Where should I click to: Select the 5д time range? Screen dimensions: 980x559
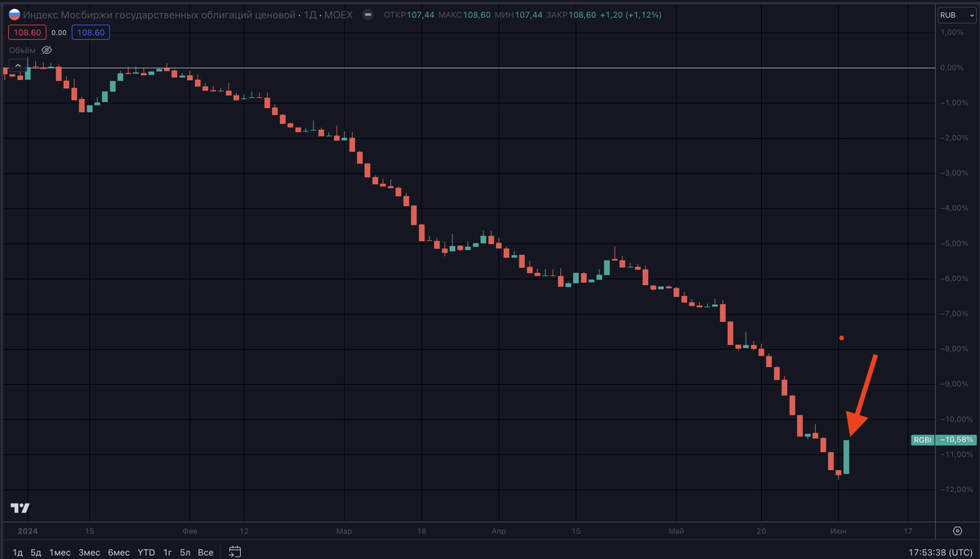(36, 552)
